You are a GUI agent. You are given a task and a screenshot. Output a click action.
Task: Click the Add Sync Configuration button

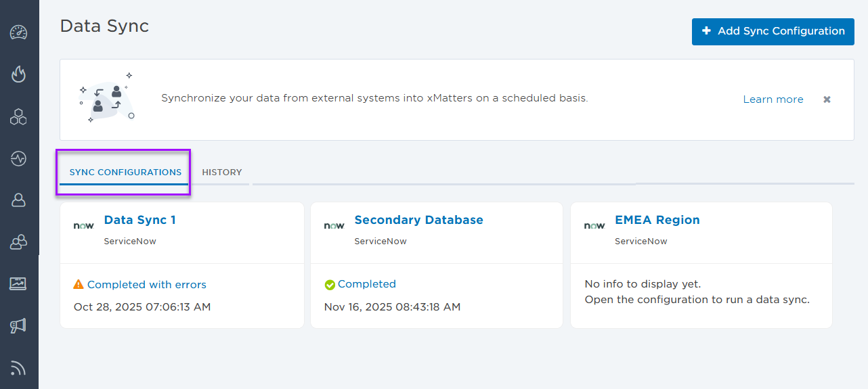click(773, 31)
